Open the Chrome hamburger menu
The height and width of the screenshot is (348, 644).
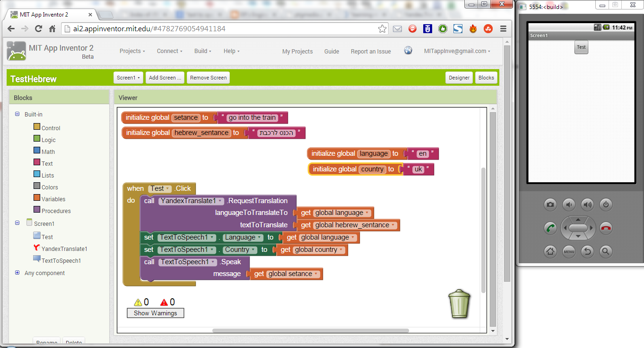(x=503, y=29)
